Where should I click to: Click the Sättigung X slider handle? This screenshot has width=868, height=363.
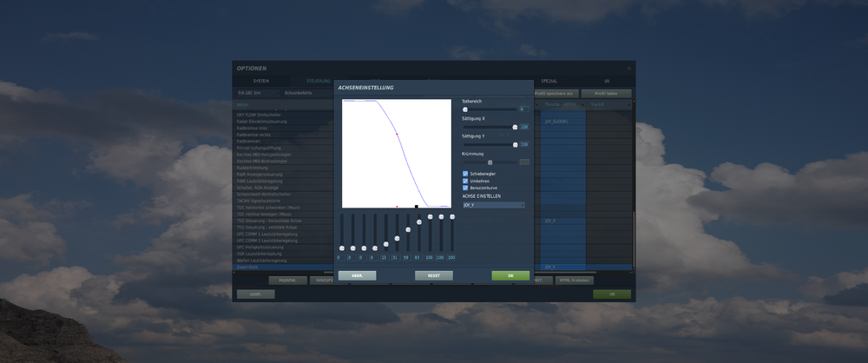pyautogui.click(x=515, y=127)
